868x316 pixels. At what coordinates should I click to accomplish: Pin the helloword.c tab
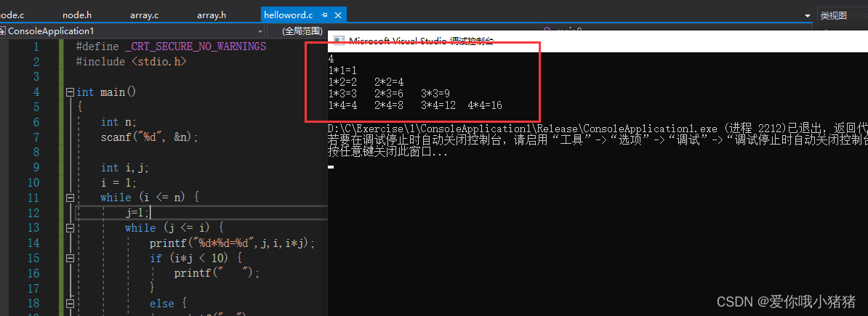pyautogui.click(x=325, y=15)
